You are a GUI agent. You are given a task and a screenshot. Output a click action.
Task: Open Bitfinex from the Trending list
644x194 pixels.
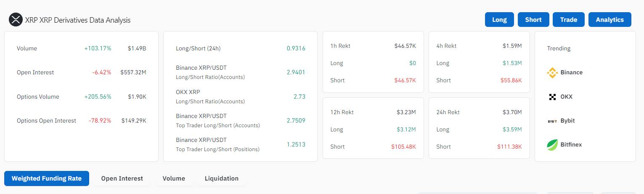571,145
